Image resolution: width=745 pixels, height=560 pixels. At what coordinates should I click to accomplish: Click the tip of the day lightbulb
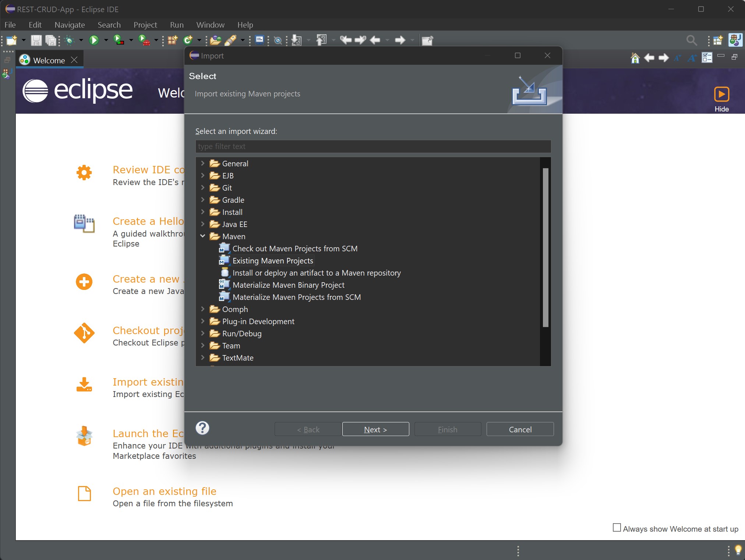[x=738, y=550]
